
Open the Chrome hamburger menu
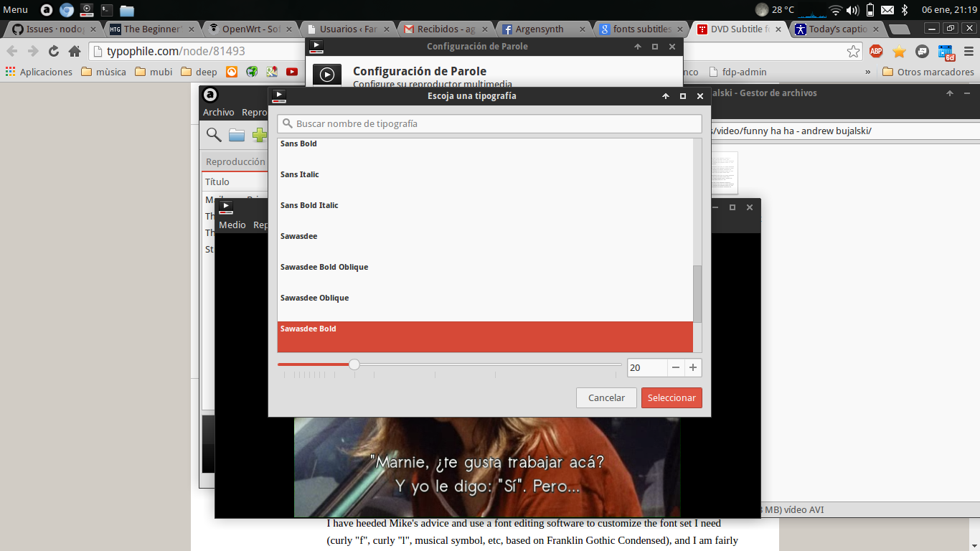coord(967,52)
